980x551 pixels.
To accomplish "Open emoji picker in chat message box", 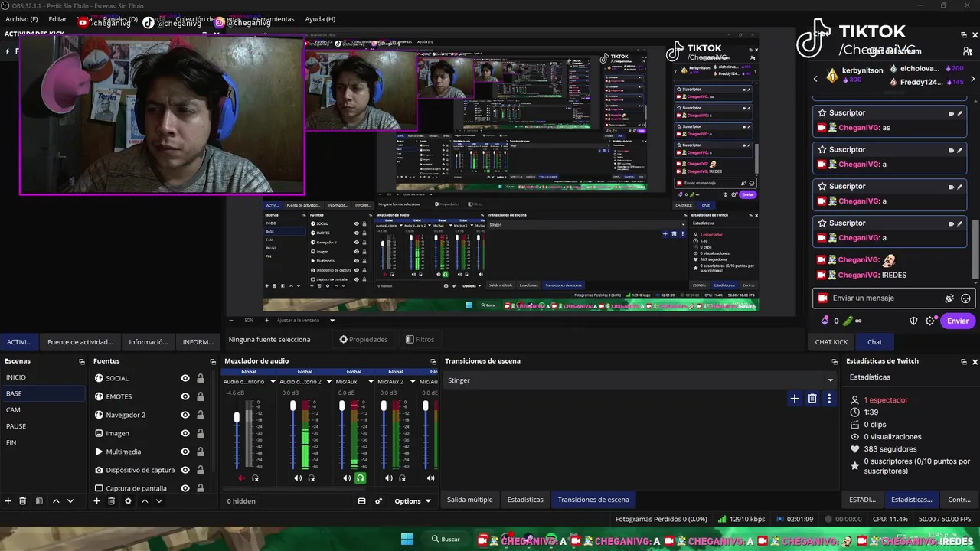I will click(x=966, y=298).
